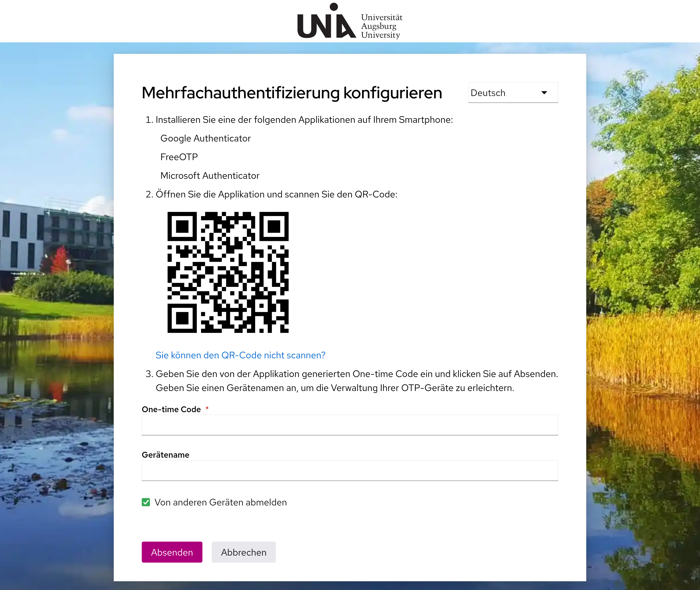Image resolution: width=700 pixels, height=590 pixels.
Task: Focus the Gerätename input field
Action: coord(350,470)
